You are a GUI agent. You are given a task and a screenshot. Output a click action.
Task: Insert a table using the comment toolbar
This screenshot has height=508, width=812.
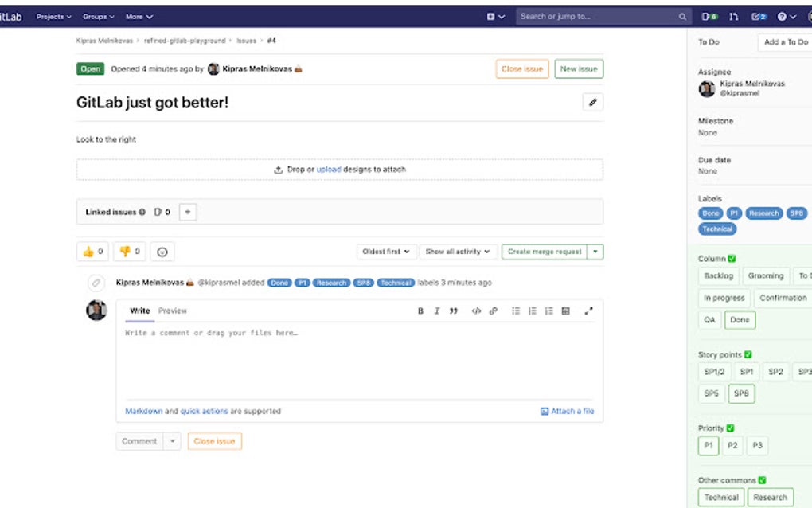pos(566,311)
